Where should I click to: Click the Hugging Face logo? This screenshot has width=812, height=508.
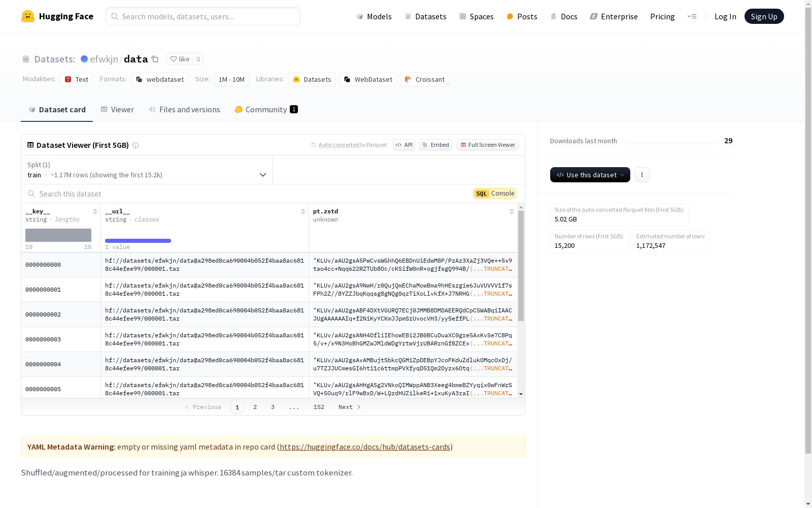[x=57, y=16]
